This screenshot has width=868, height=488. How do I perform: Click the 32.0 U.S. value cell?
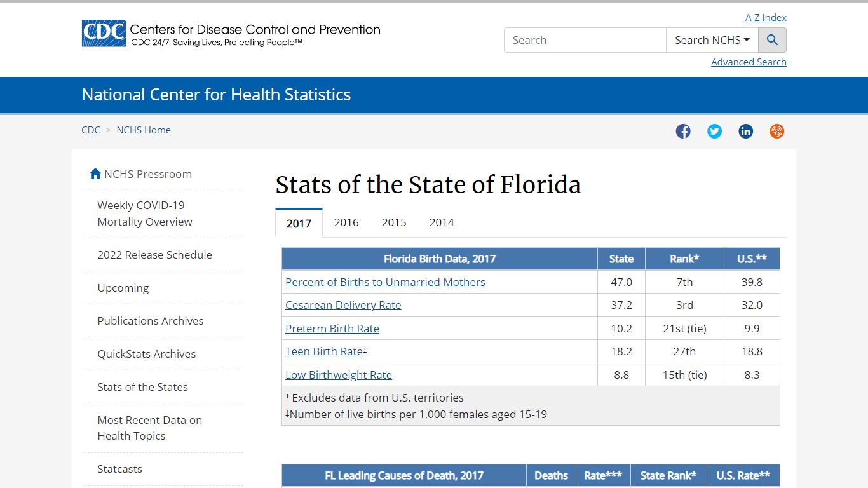[x=752, y=305]
